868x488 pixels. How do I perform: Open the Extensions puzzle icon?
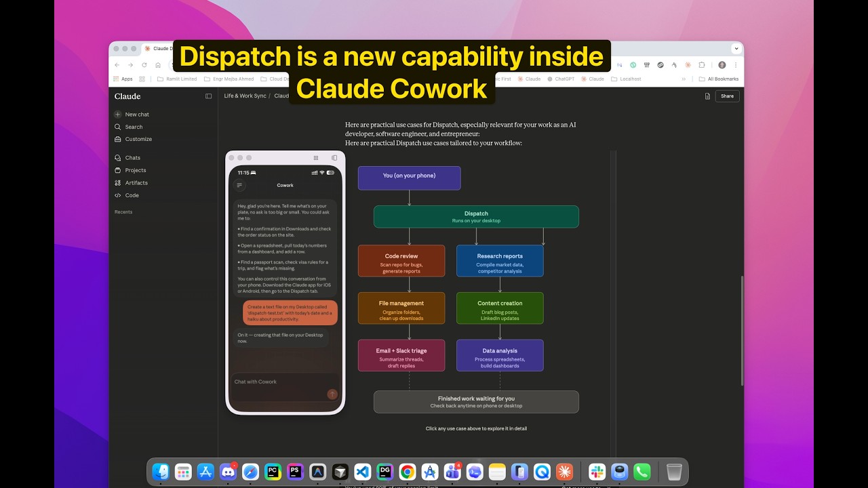pos(702,65)
